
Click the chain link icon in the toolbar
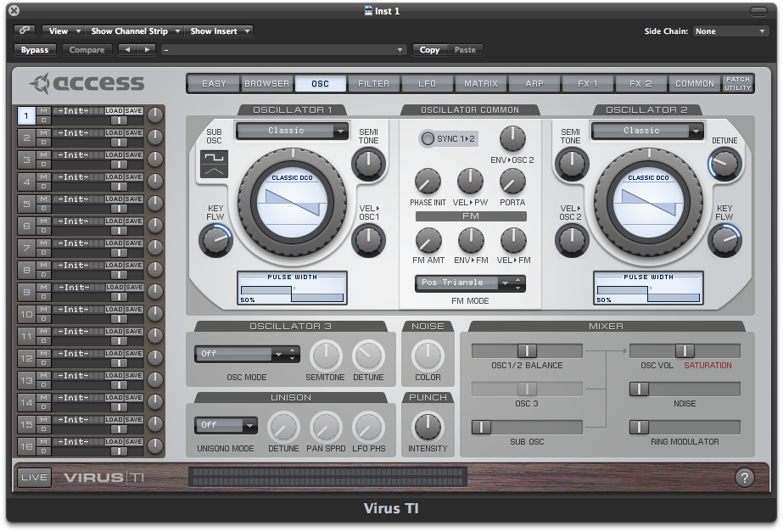click(25, 30)
